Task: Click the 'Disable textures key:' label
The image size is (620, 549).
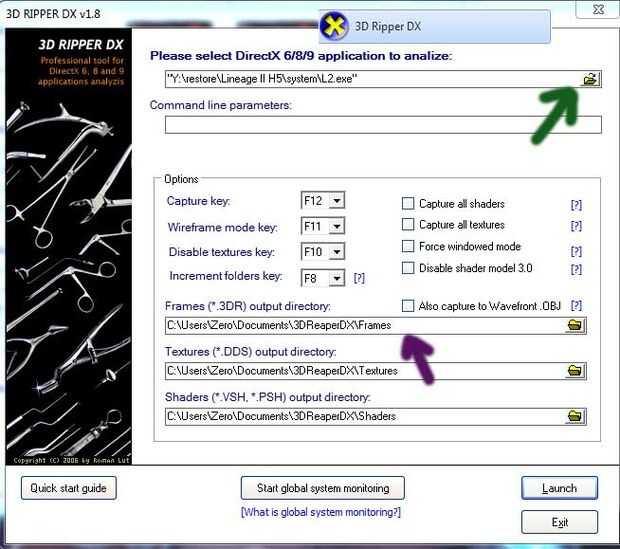Action: [221, 252]
